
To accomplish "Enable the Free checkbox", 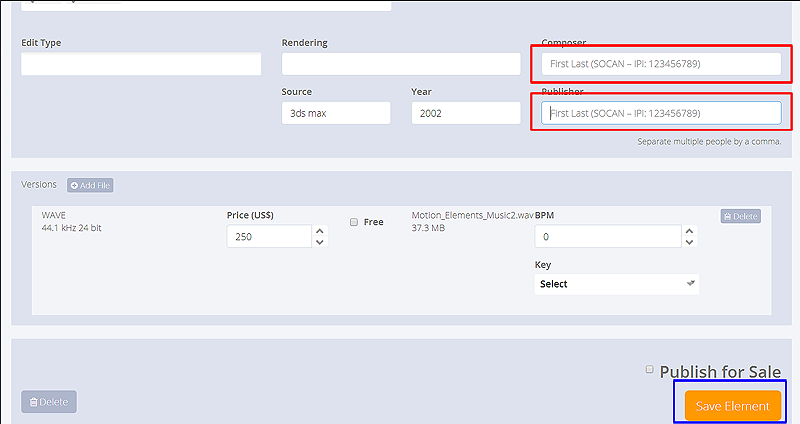I will pyautogui.click(x=354, y=222).
